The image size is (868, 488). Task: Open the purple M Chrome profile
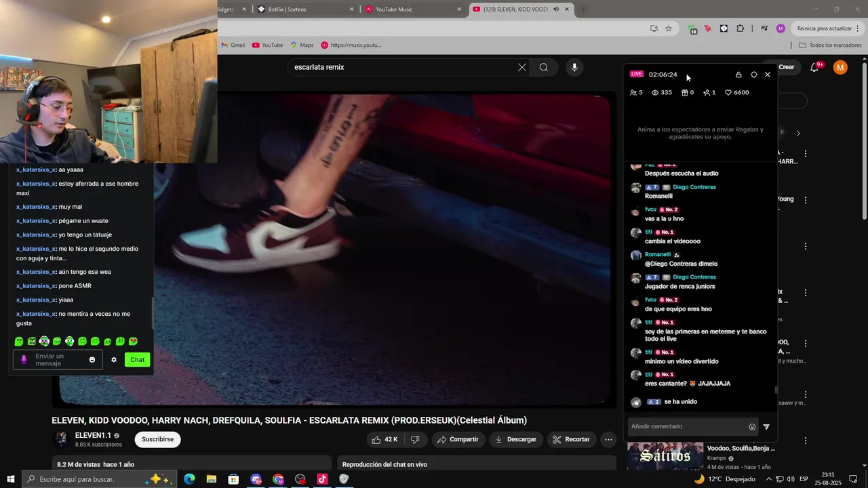[781, 28]
